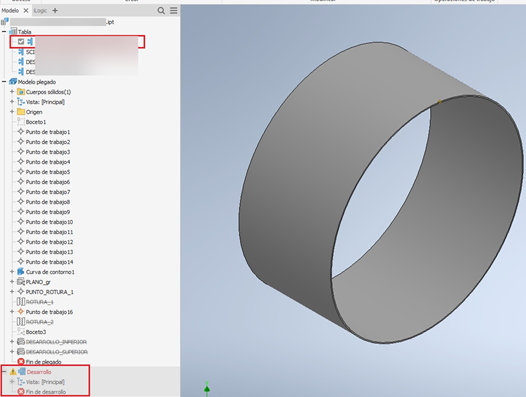Close the Modelo browser tab

pos(26,11)
